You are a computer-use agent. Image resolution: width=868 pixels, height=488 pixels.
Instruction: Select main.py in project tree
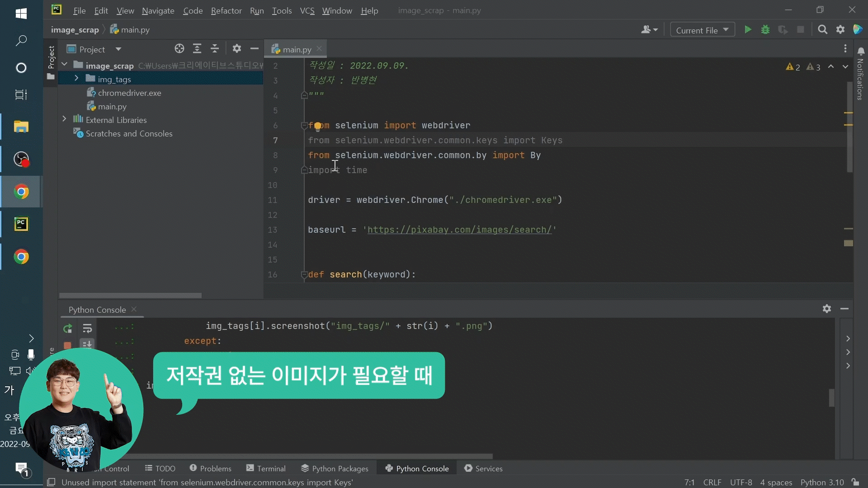(107, 106)
